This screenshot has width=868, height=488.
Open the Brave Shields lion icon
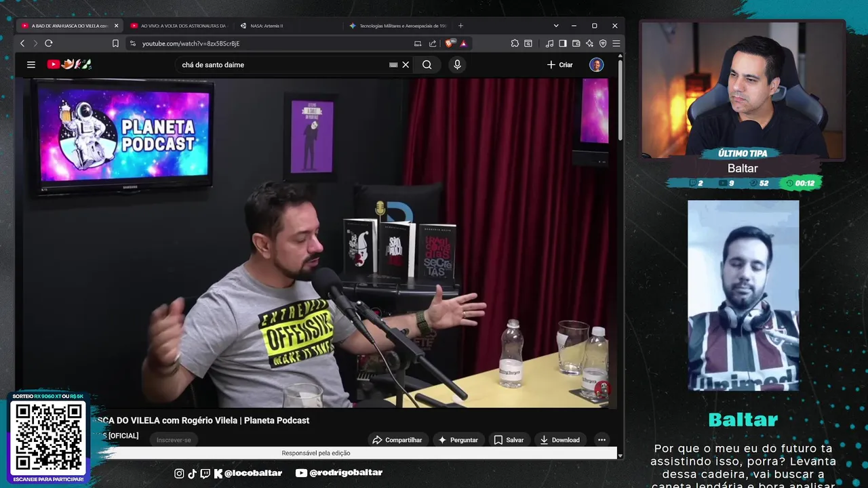(450, 43)
